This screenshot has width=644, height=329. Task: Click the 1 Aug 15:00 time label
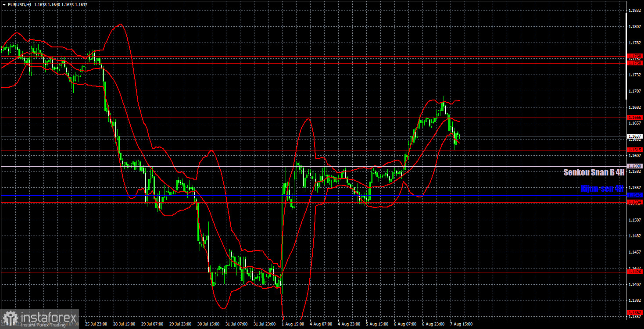coord(293,324)
